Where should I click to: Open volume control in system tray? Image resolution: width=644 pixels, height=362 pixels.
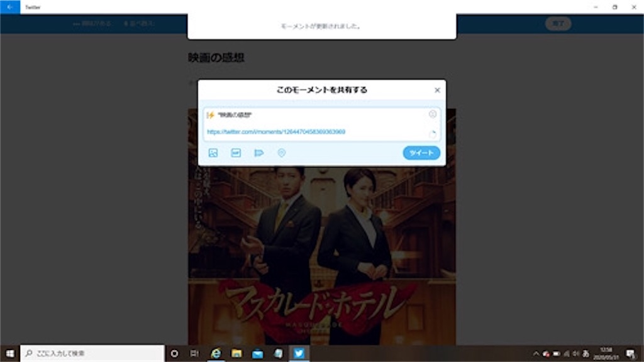point(576,353)
